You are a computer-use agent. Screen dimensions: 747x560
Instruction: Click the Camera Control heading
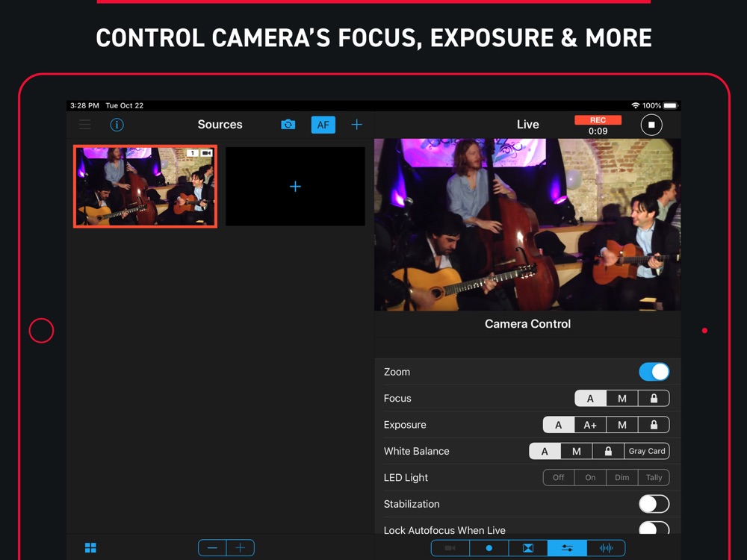tap(527, 324)
